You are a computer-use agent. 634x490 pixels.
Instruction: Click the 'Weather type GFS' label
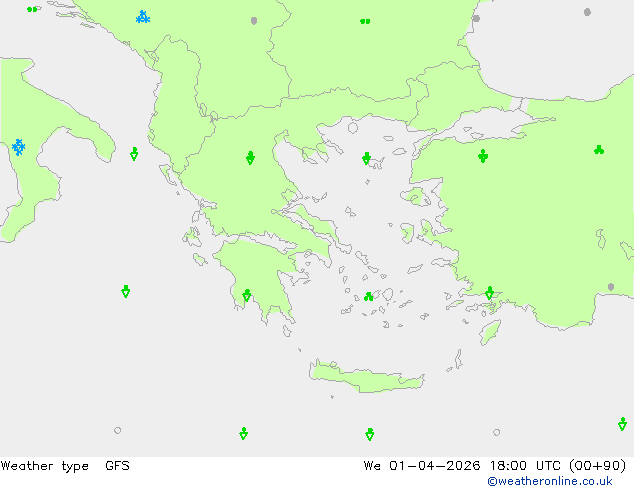pyautogui.click(x=65, y=466)
